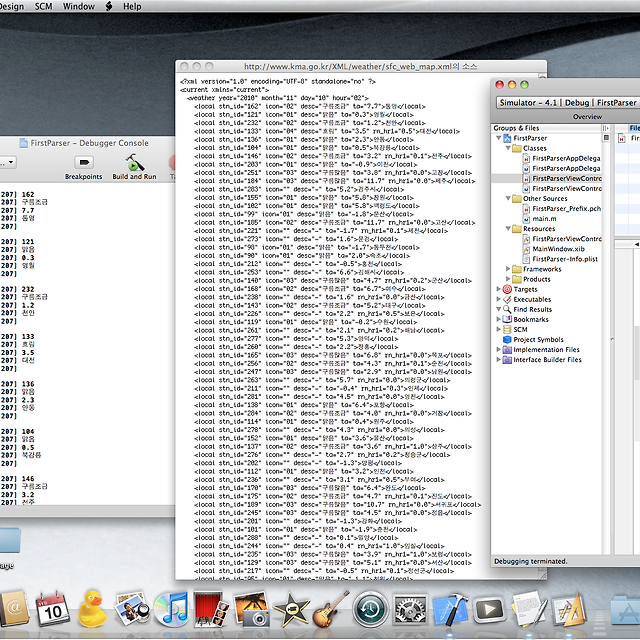Open Xcode from the Dock
Screen dimensions: 640x640
click(448, 608)
